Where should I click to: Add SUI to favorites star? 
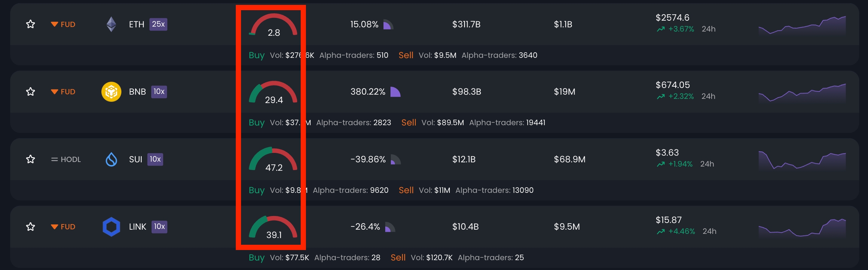31,159
